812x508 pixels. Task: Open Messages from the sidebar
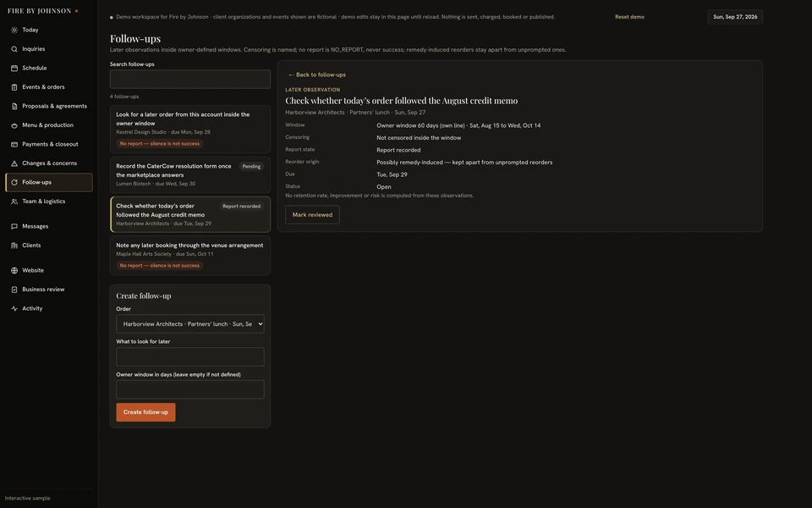[x=49, y=227]
